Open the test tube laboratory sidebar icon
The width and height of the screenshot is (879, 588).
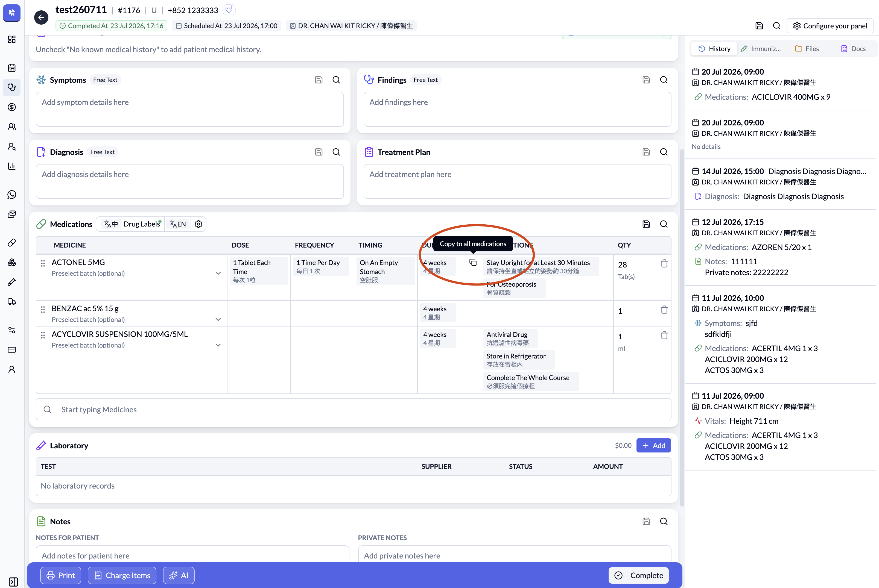click(x=12, y=282)
